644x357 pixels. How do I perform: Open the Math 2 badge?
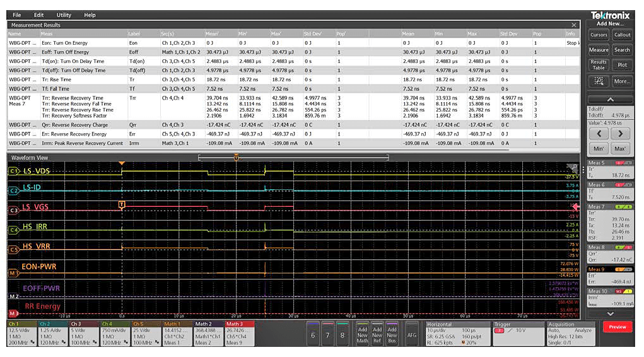209,333
